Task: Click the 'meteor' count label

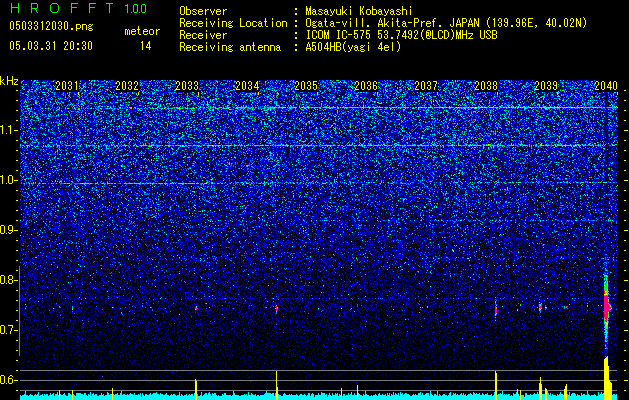Action: pos(142,31)
